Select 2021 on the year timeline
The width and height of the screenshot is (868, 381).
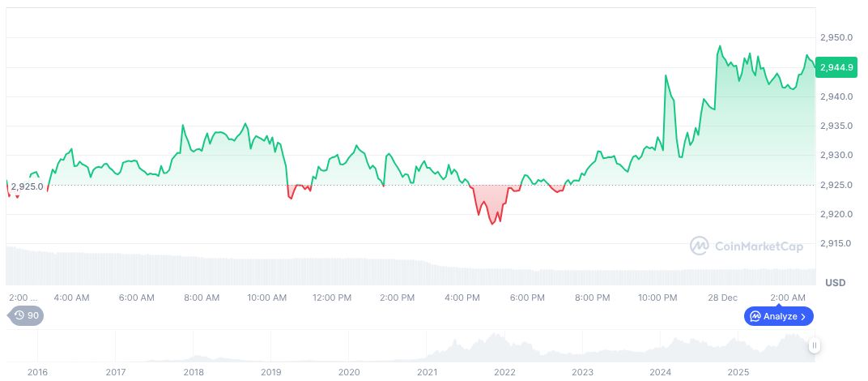click(x=427, y=372)
